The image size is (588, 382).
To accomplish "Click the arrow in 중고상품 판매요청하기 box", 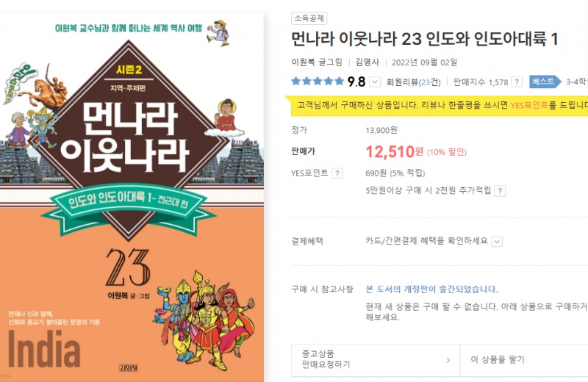I will pos(448,360).
